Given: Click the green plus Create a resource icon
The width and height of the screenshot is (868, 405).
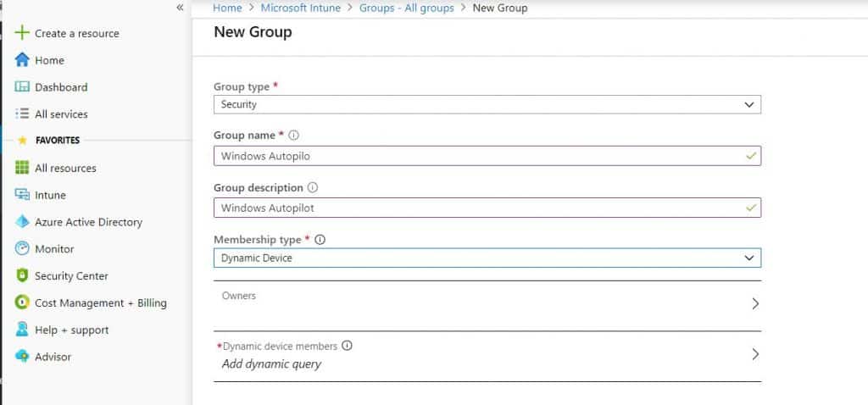Looking at the screenshot, I should 21,33.
